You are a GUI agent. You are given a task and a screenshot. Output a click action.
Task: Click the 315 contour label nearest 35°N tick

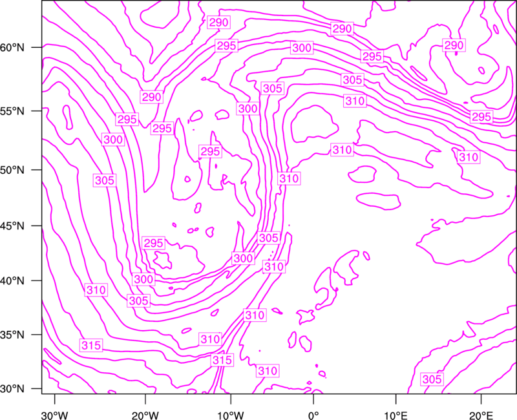[91, 345]
